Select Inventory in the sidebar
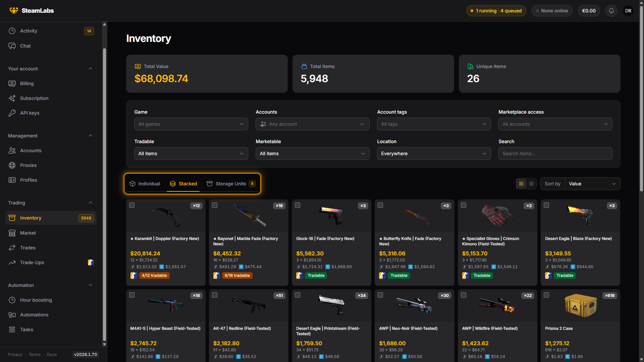The image size is (644, 362). [x=51, y=218]
